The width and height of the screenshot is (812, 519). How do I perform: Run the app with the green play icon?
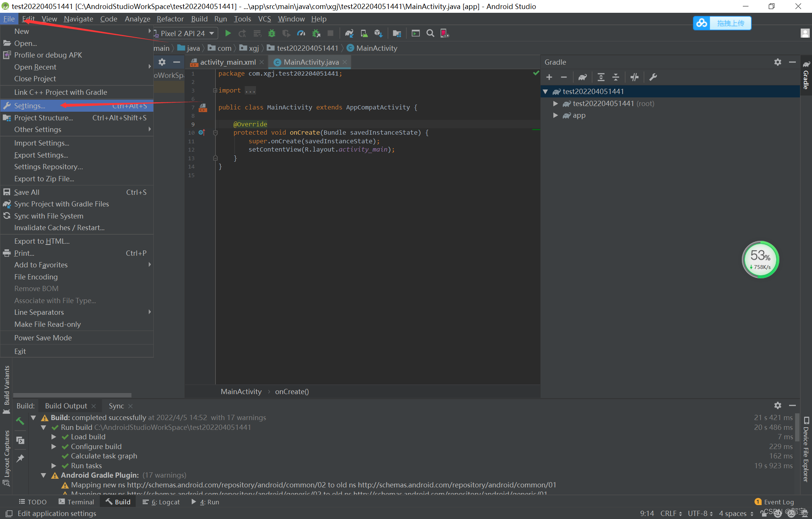click(228, 33)
